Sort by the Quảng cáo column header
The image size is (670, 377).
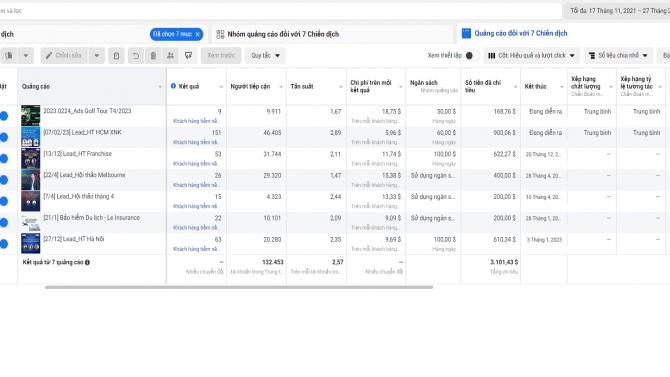coord(91,86)
